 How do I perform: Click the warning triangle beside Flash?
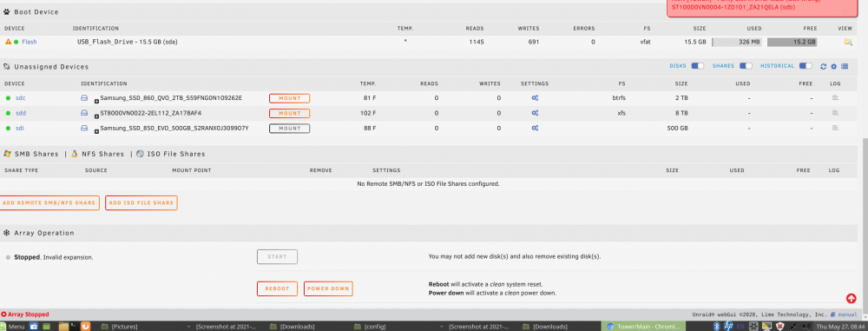pos(9,42)
